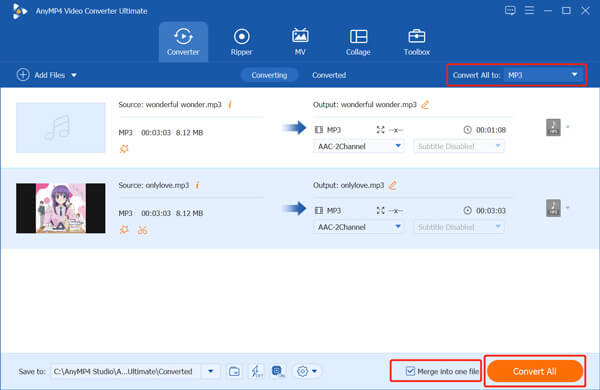Switch to the Ripper tab
The height and width of the screenshot is (390, 600).
tap(241, 42)
